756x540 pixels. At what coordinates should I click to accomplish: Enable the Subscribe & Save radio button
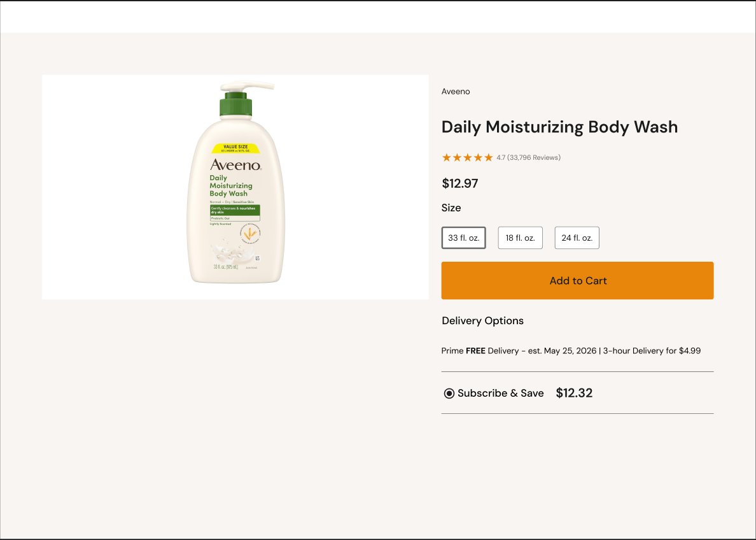point(449,394)
